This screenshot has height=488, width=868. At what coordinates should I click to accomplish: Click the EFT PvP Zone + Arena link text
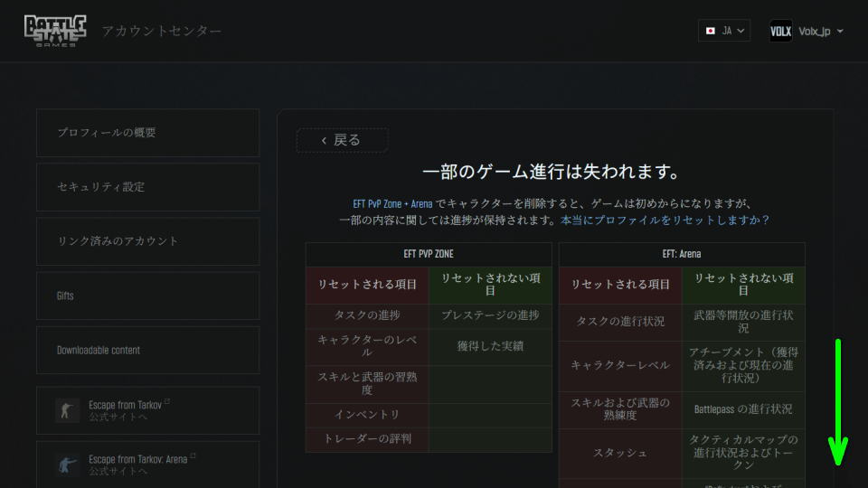(x=392, y=203)
